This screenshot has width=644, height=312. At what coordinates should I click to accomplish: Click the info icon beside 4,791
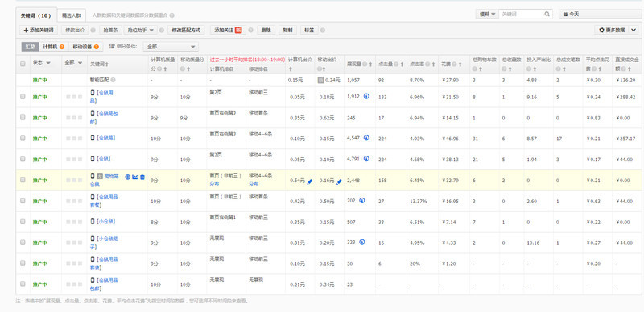pyautogui.click(x=366, y=158)
